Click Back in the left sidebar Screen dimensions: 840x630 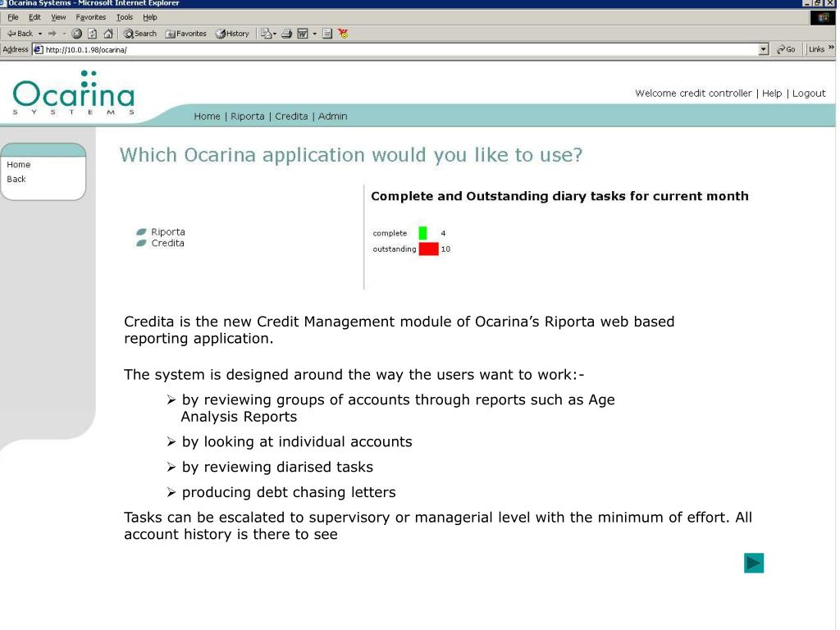click(16, 179)
